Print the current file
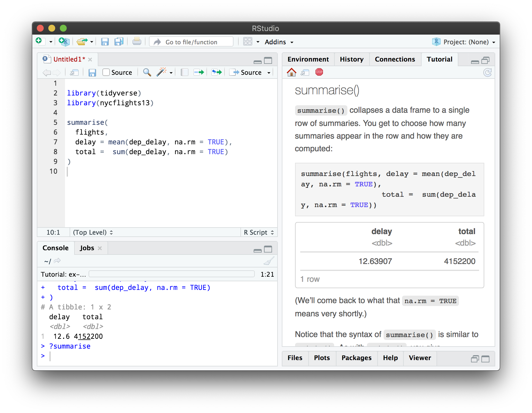The height and width of the screenshot is (413, 532). 137,41
